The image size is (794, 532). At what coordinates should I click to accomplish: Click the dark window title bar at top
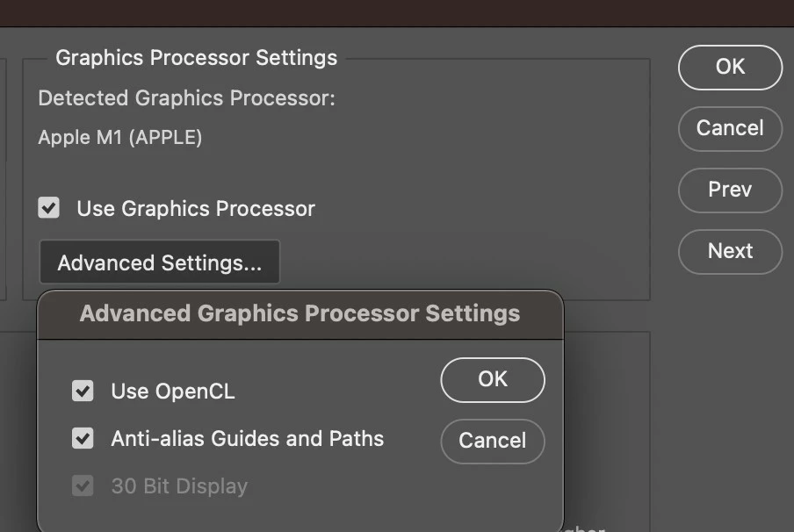pyautogui.click(x=397, y=12)
